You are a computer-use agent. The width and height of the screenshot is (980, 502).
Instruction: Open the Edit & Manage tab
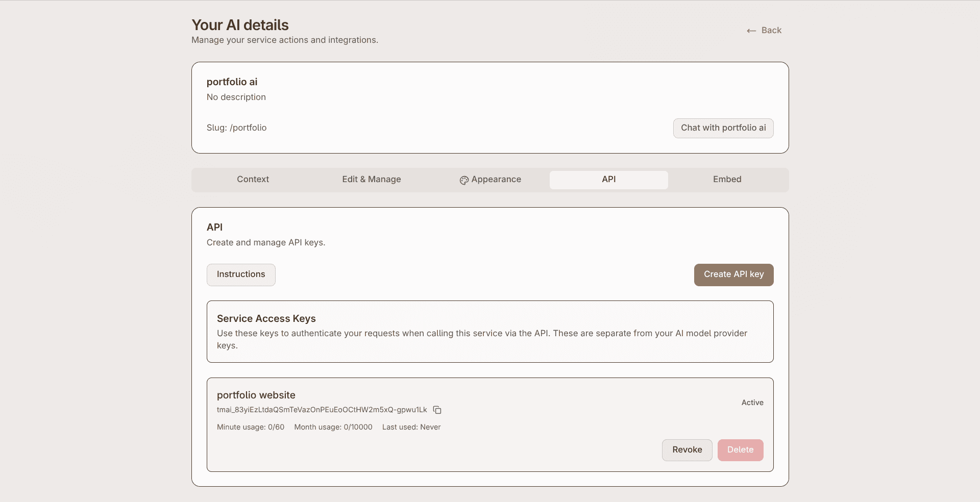click(x=371, y=180)
